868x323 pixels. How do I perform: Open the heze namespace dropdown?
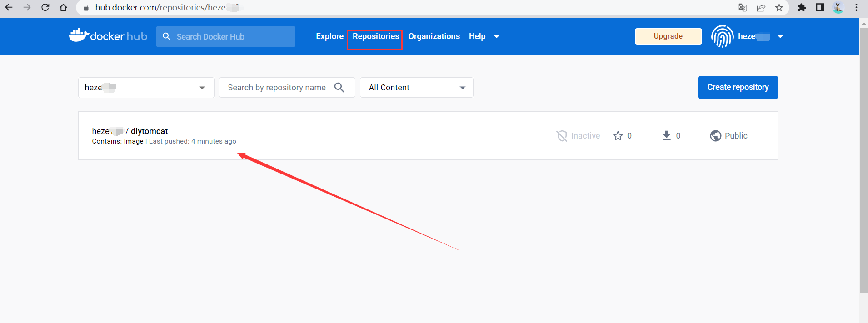tap(146, 88)
